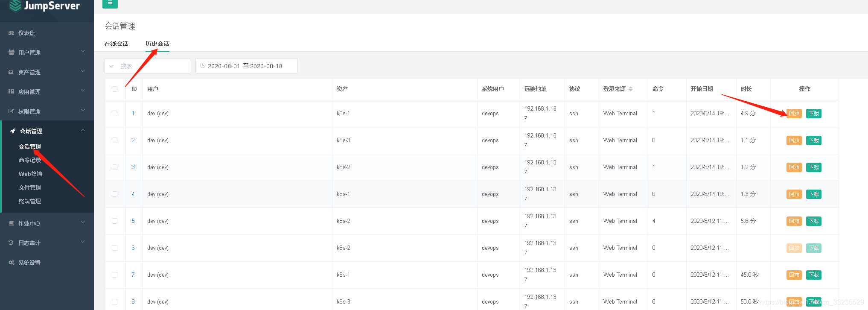Check the row with ID 1
The height and width of the screenshot is (310, 868).
[x=114, y=114]
